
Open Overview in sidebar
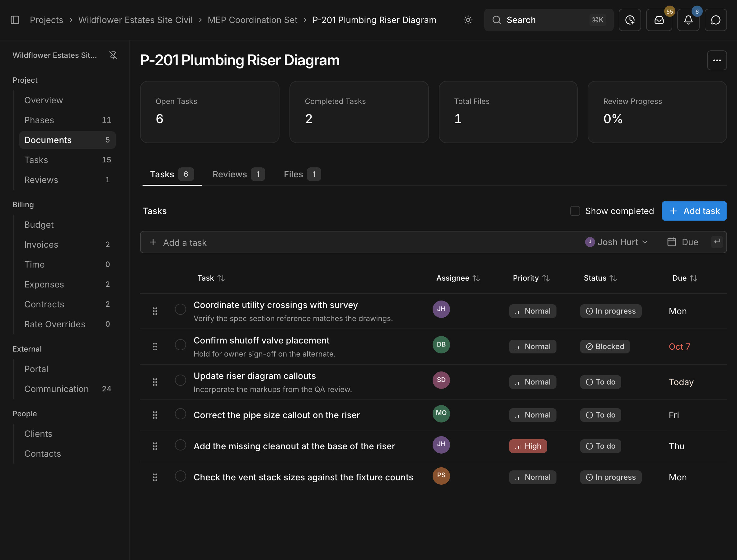click(x=67, y=100)
